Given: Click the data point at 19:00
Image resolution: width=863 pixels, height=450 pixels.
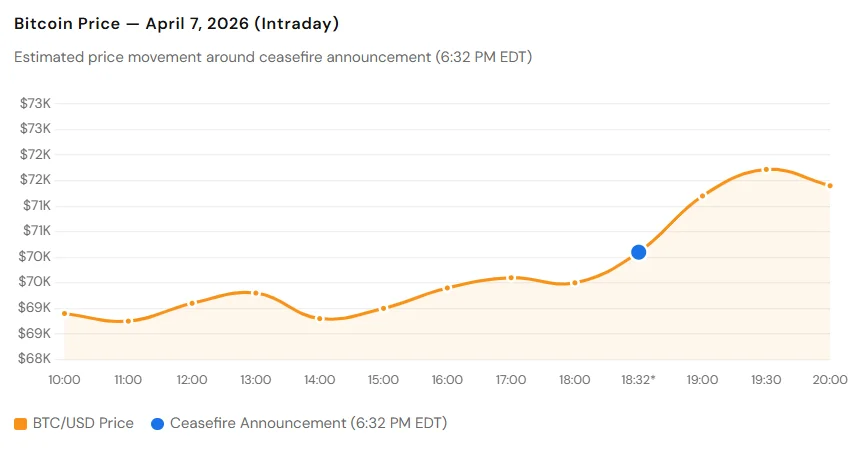Looking at the screenshot, I should (702, 196).
